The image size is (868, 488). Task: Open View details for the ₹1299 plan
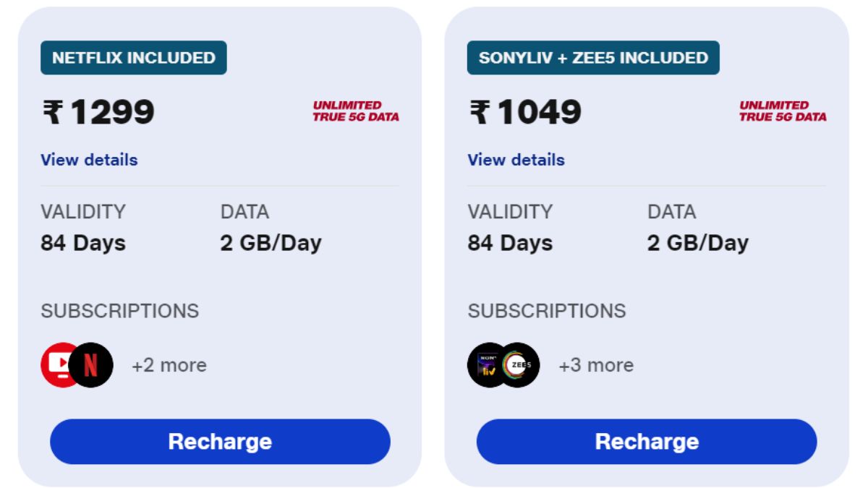[x=89, y=160]
